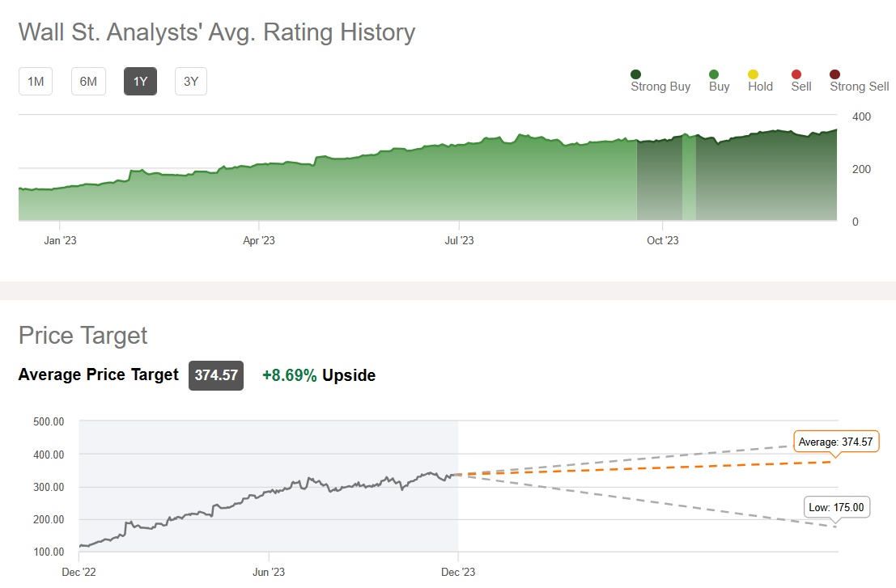The height and width of the screenshot is (588, 896).
Task: Click Dec '23 on price target axis
Action: 458,572
